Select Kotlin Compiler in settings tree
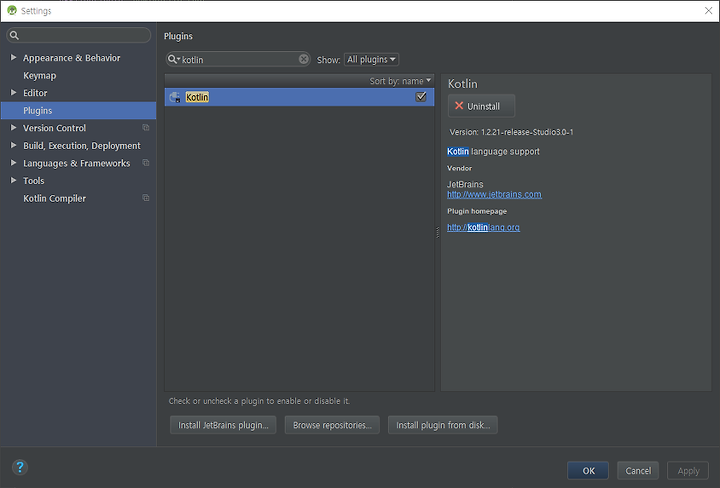Viewport: 720px width, 488px height. 54,198
